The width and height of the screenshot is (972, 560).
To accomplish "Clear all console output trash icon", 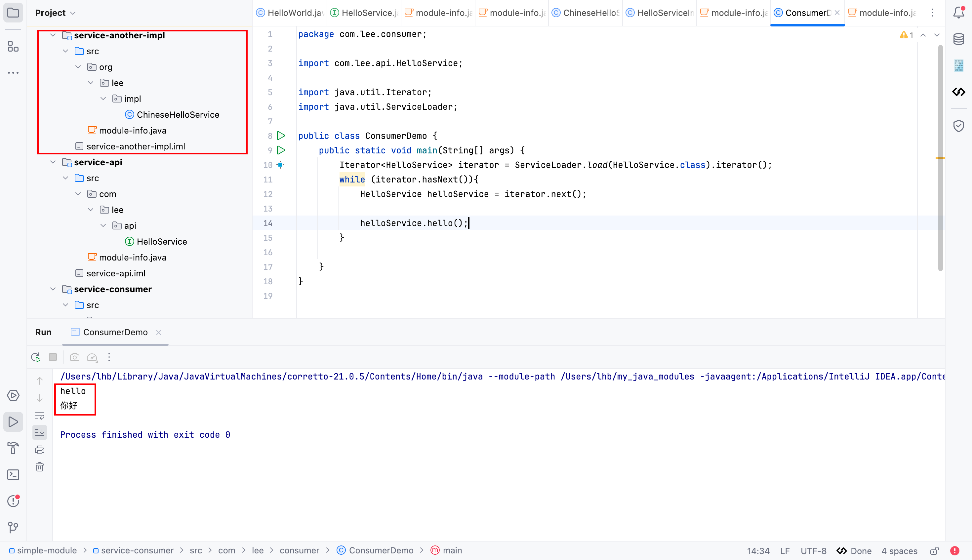I will [x=40, y=467].
